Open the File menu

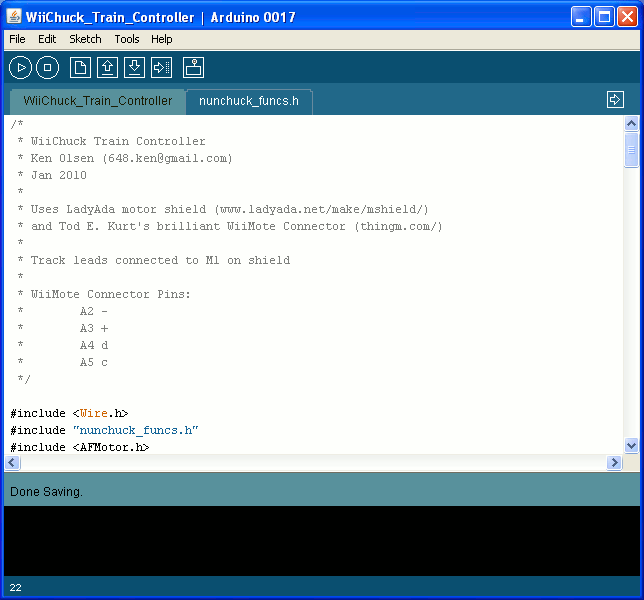tap(17, 39)
